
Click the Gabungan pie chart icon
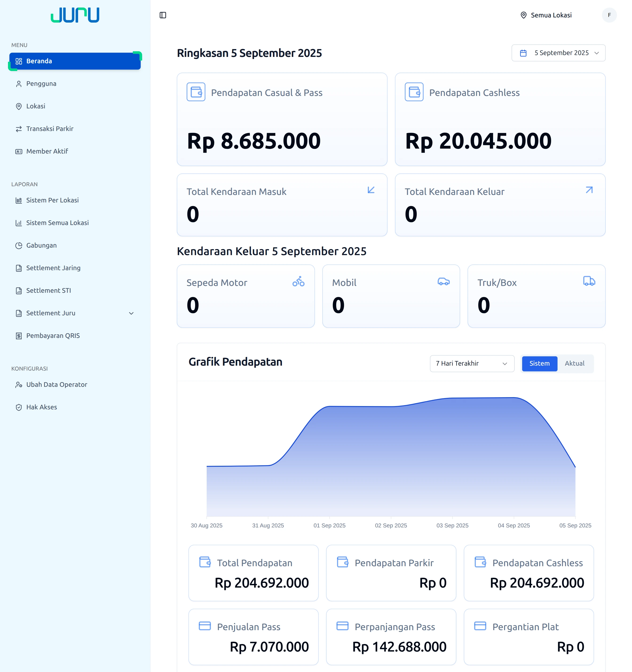19,245
